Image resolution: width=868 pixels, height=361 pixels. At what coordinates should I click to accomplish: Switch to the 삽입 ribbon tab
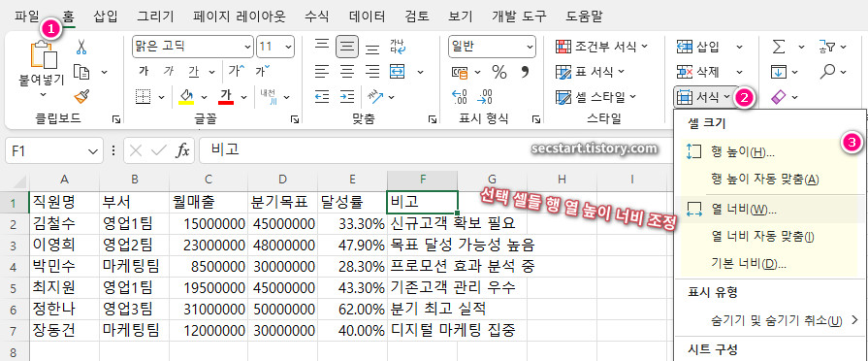pos(106,16)
